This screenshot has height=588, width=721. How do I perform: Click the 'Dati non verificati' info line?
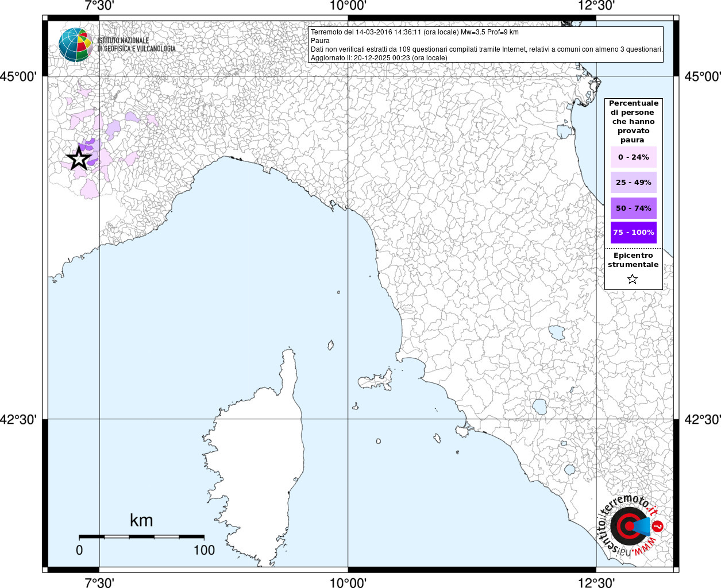coord(487,49)
